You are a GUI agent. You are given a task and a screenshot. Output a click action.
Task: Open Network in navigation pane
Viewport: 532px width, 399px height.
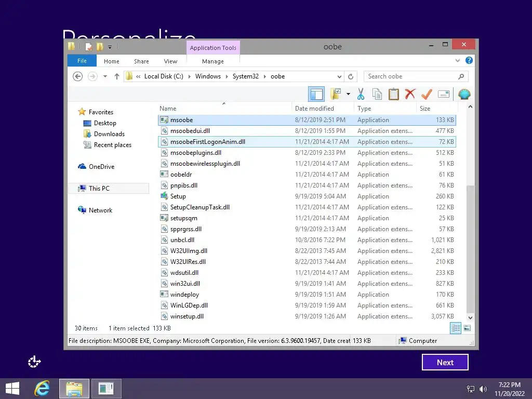pyautogui.click(x=100, y=210)
